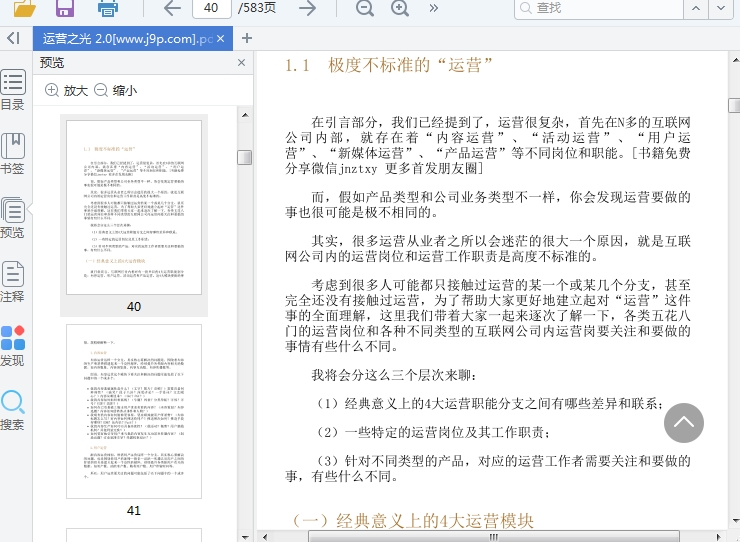Click 放大 to enlarge thumbnails
740x542 pixels.
(66, 90)
